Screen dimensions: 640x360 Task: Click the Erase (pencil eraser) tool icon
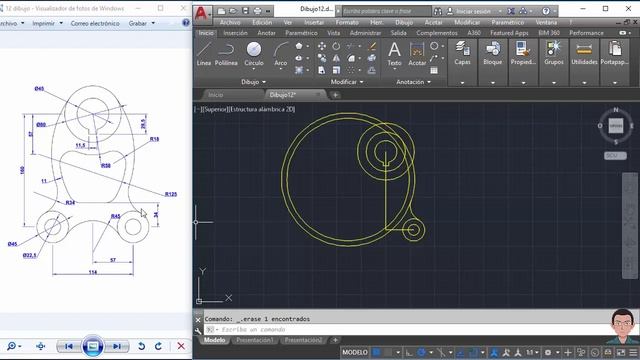[372, 46]
